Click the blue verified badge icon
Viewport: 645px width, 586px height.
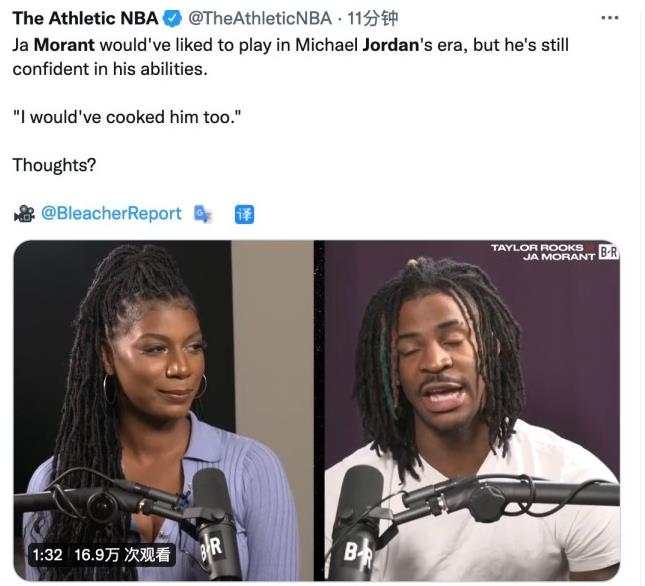(x=173, y=19)
